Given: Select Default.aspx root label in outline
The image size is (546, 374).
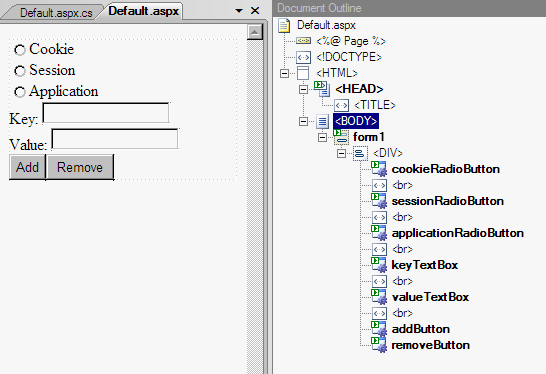Looking at the screenshot, I should (x=326, y=25).
